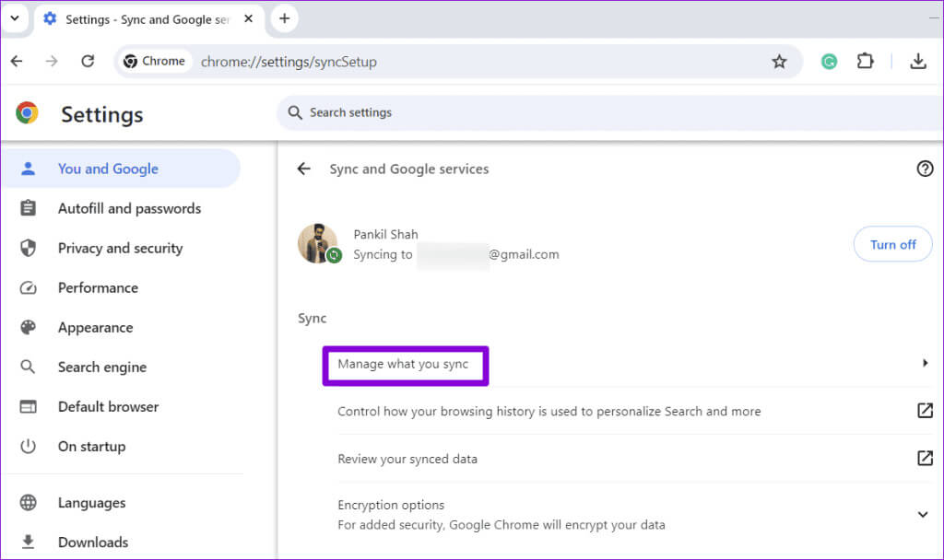944x560 pixels.
Task: Click the address bar URL chrome://settings/syncSetup
Action: (289, 62)
